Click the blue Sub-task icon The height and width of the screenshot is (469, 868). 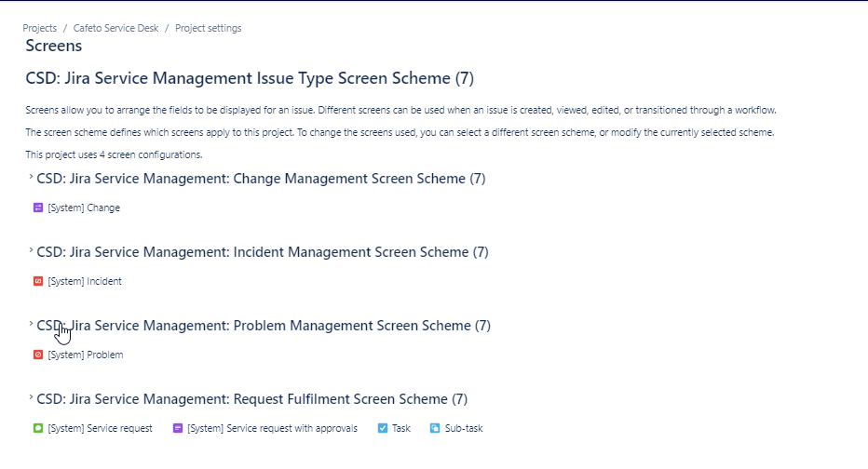coord(435,429)
